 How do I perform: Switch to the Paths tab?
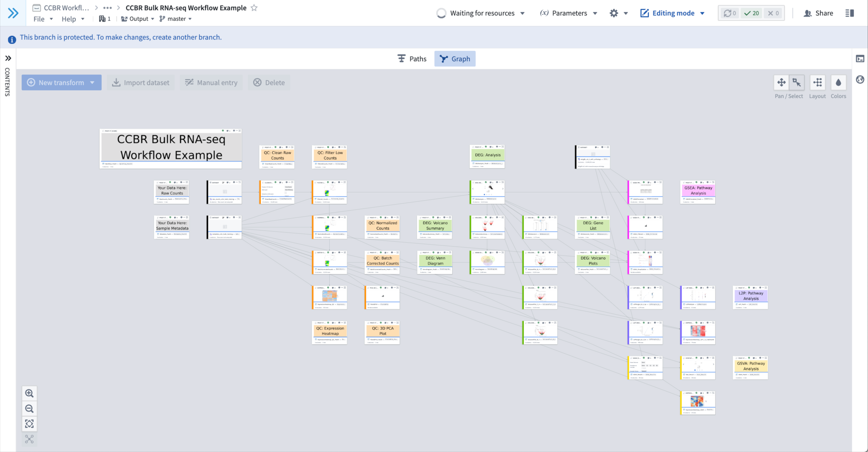pos(412,59)
